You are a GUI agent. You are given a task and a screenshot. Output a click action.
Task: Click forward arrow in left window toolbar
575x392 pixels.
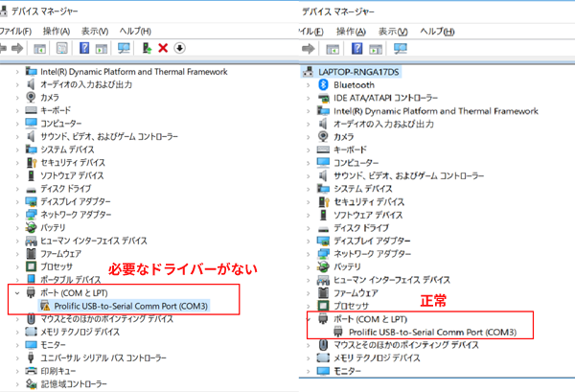(x=17, y=48)
